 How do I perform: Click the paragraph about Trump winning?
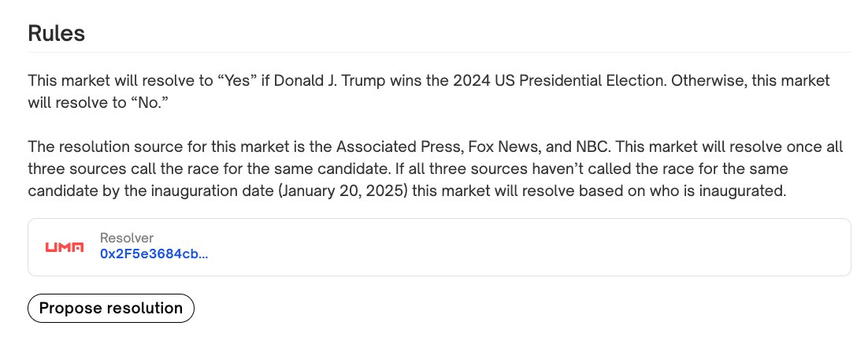pos(429,92)
